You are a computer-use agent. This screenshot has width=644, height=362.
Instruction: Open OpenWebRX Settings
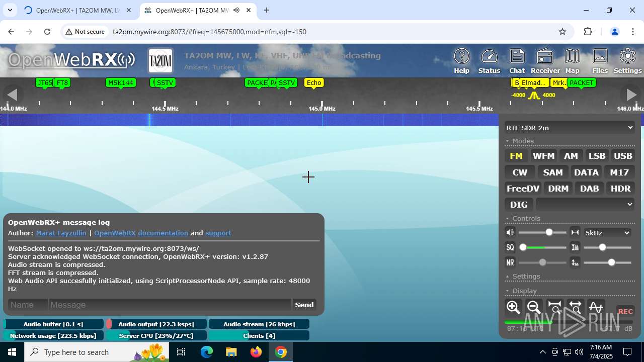[627, 61]
